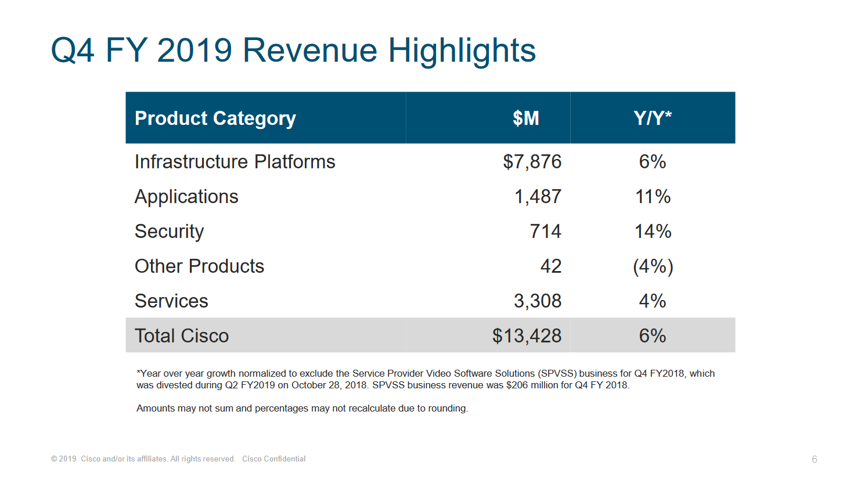Click the 'Services' row label
Viewport: 868px width, 487px height.
pos(171,301)
